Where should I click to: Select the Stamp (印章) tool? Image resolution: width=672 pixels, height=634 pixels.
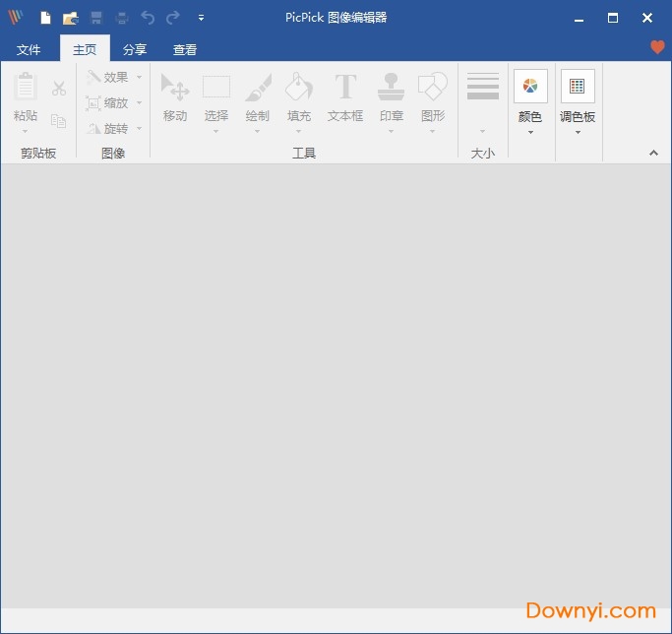click(392, 97)
